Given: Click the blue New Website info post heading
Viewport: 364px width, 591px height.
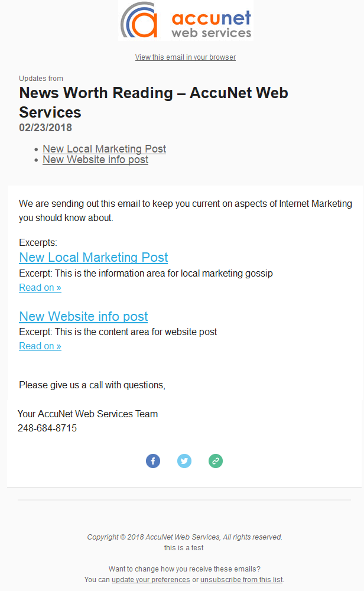Looking at the screenshot, I should tap(83, 316).
